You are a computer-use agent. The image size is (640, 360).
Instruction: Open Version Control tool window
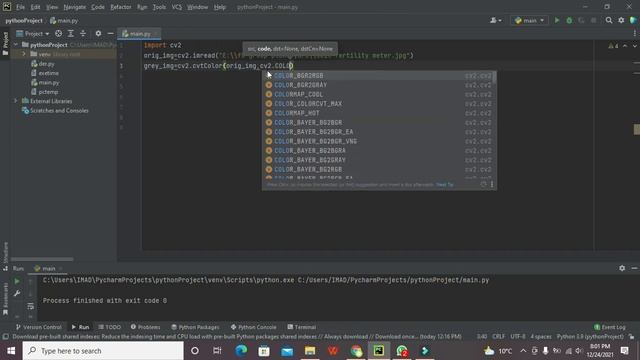[x=38, y=327]
